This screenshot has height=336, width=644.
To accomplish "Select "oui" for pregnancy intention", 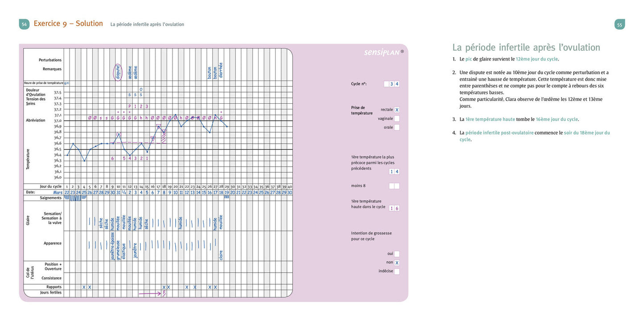I will (x=397, y=254).
